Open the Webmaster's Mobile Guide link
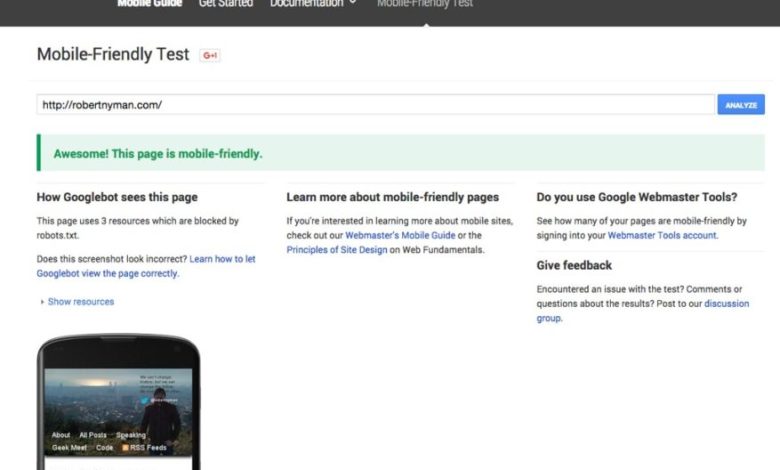Viewport: 780px width, 470px height. (x=400, y=235)
